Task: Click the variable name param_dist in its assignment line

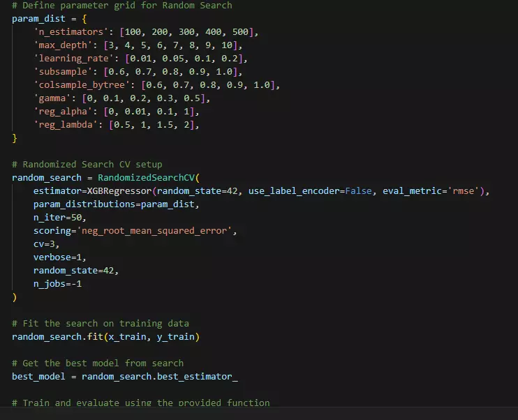Action: pos(38,19)
